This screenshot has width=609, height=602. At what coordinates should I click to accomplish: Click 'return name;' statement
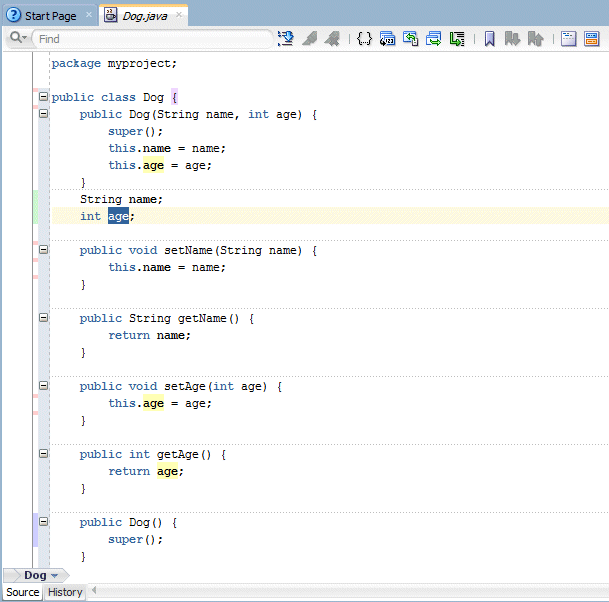(150, 335)
